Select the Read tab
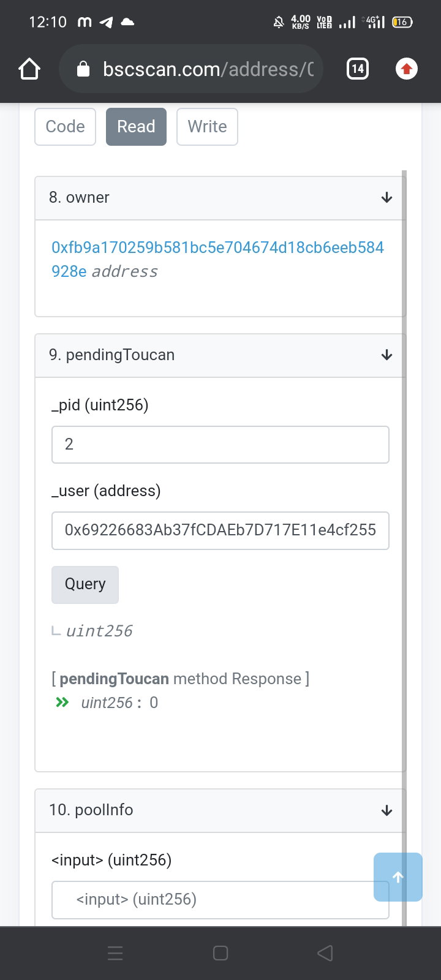This screenshot has width=441, height=980. (136, 127)
